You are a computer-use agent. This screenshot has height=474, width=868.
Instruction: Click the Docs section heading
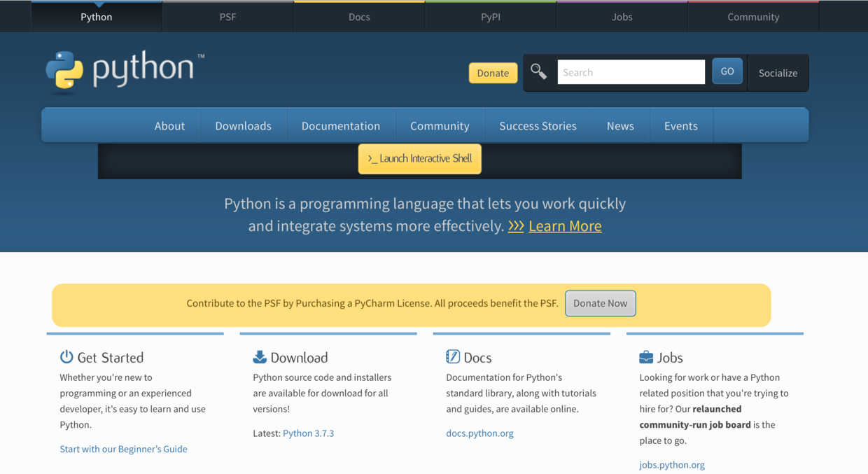(x=477, y=357)
